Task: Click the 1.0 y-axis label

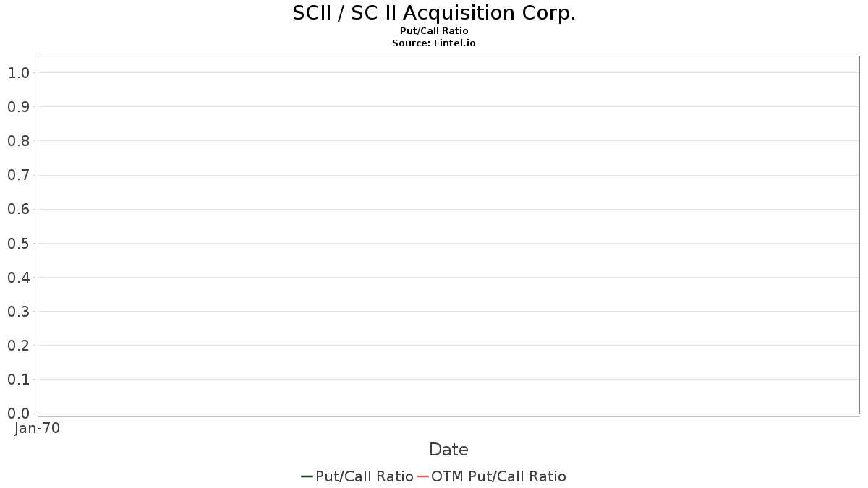Action: pyautogui.click(x=18, y=73)
